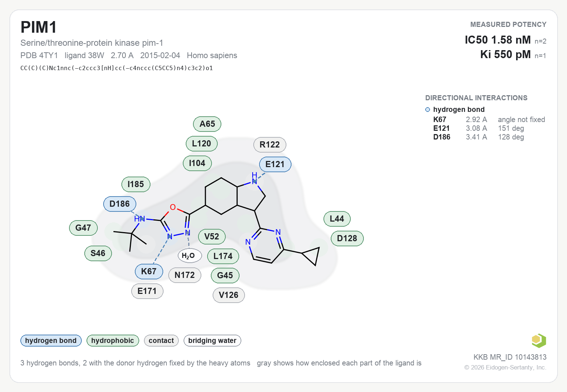Click the cyclopropyl ring of ligand
Viewport: 567px width, 392px height.
click(311, 256)
